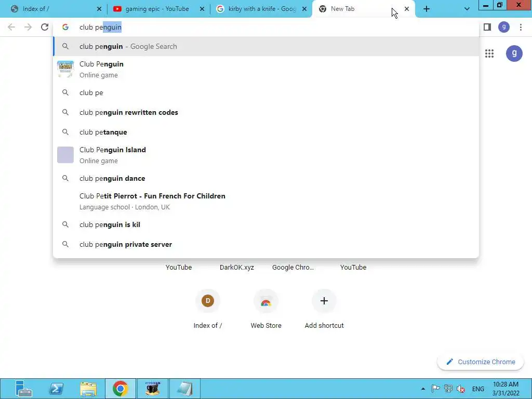
Task: Select 'club penguin private server' suggestion
Action: tap(266, 244)
